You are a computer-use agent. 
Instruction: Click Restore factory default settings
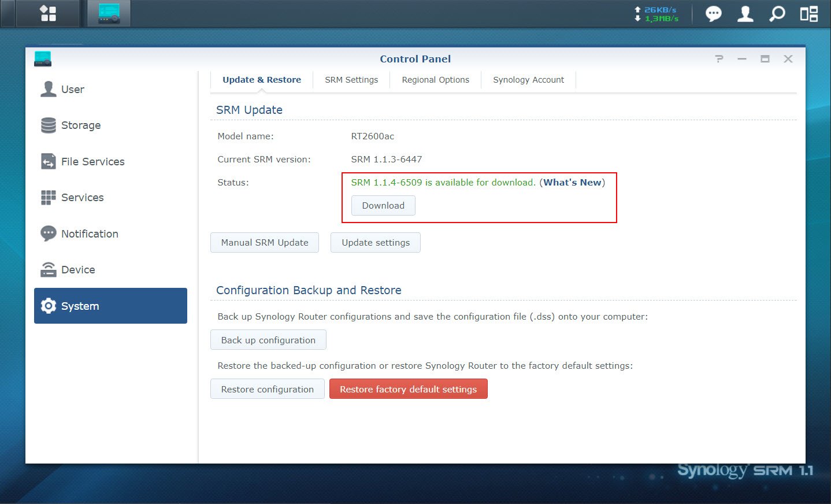pyautogui.click(x=409, y=389)
